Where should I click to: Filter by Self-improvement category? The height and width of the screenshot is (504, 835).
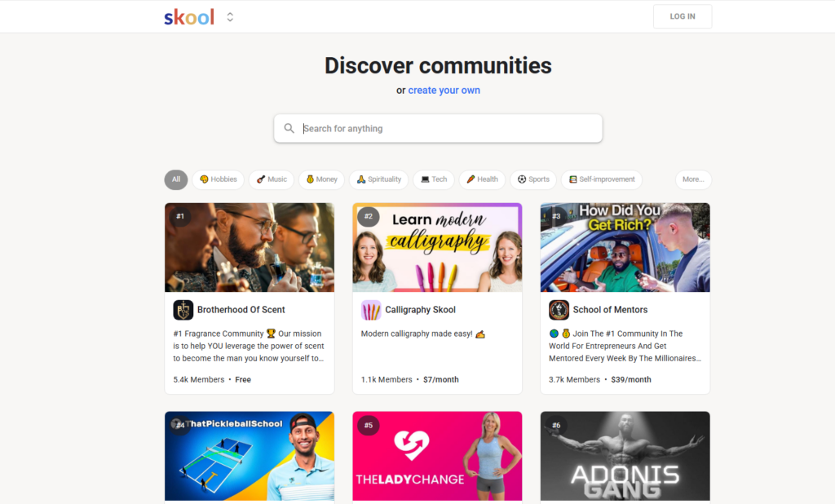coord(601,179)
